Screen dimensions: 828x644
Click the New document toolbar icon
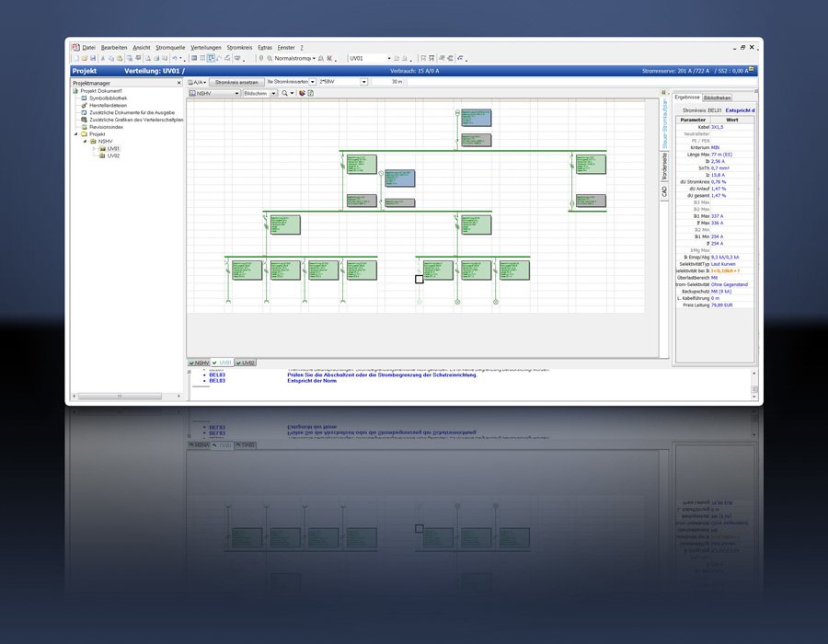(x=76, y=59)
